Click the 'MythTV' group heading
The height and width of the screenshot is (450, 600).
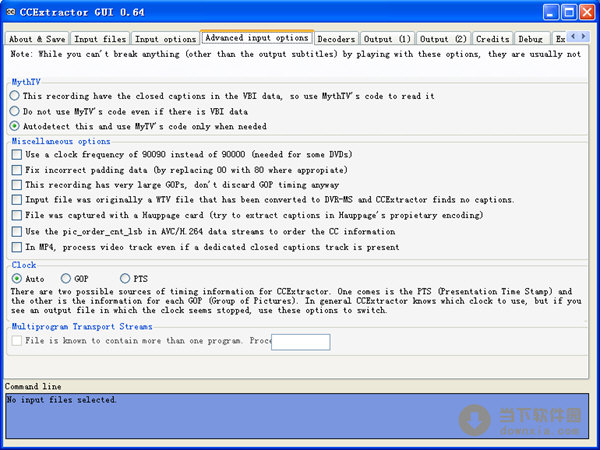[26, 82]
